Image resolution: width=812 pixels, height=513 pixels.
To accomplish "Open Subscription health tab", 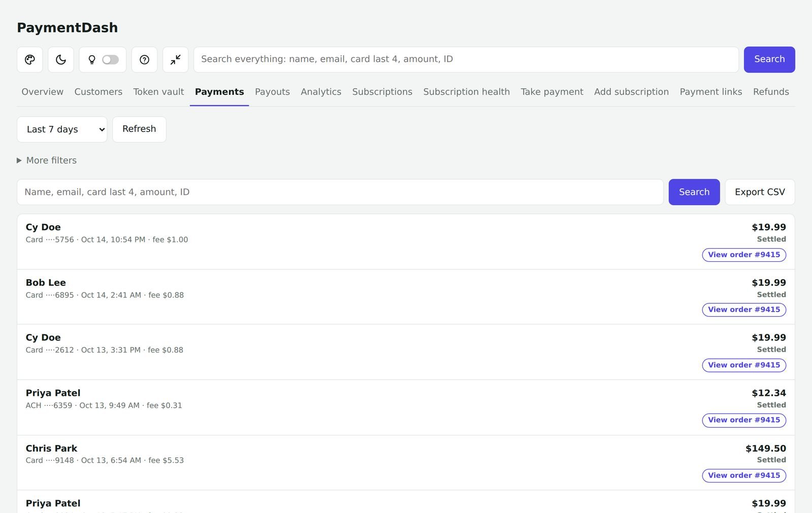I will pyautogui.click(x=466, y=92).
